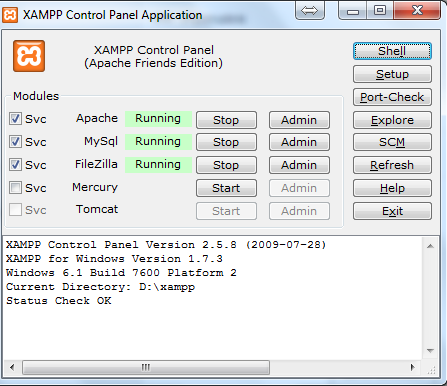Open Apache Admin
This screenshot has width=447, height=386.
click(x=299, y=120)
